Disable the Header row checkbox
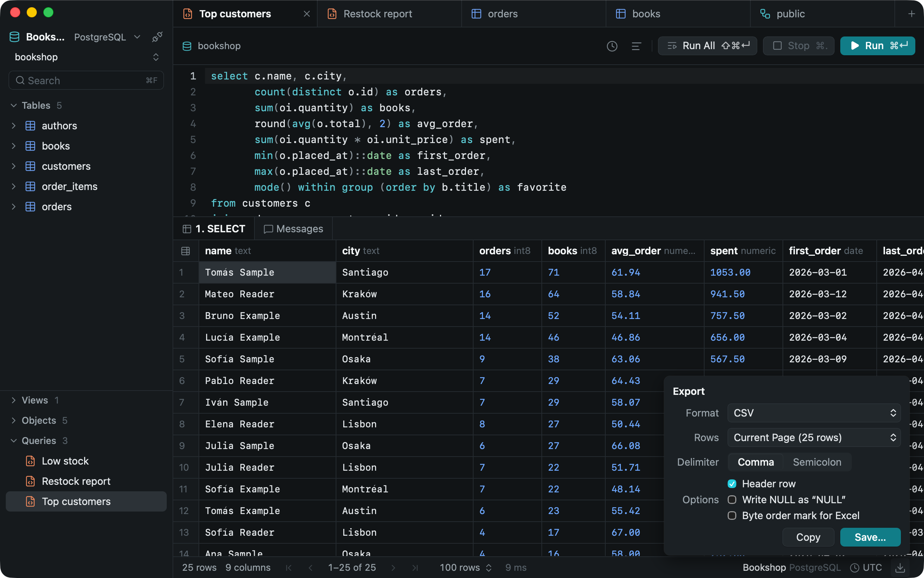 click(x=732, y=484)
